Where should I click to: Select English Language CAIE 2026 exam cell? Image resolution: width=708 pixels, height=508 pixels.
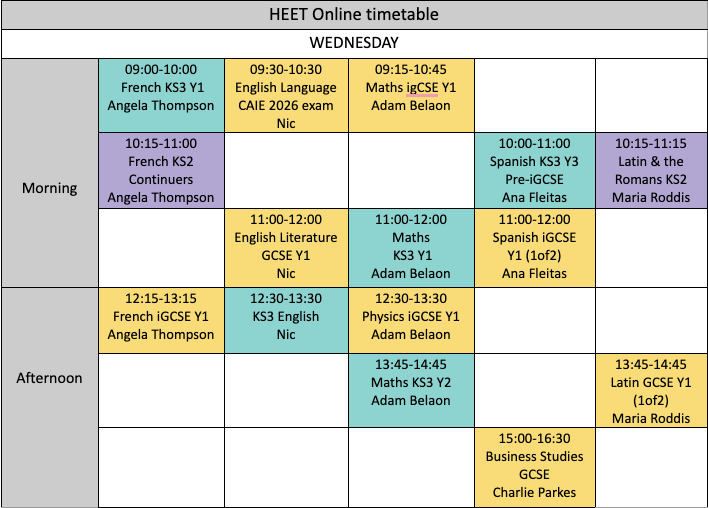(x=286, y=88)
